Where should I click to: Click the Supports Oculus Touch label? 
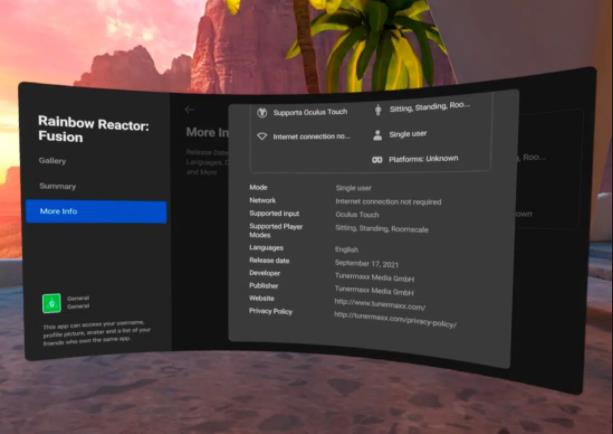310,112
